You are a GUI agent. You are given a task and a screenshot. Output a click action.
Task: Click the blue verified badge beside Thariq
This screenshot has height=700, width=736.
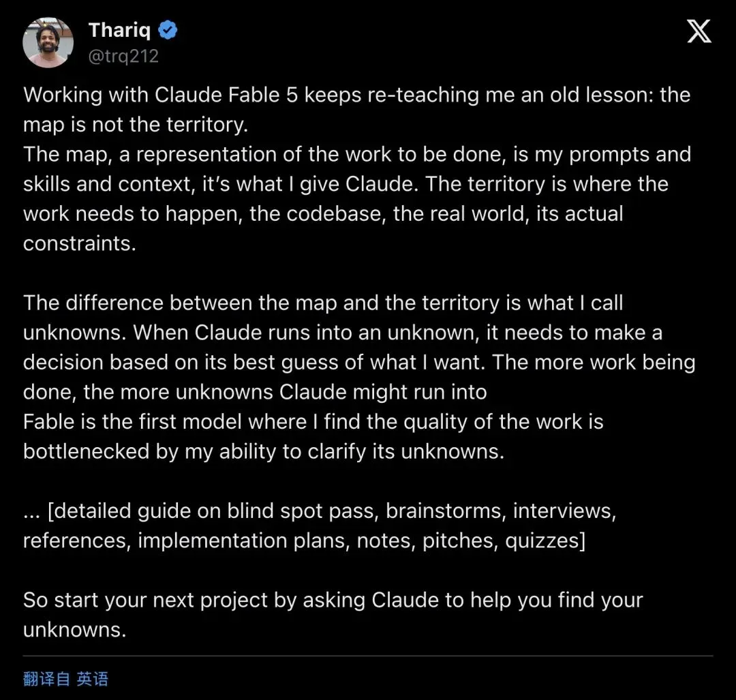(x=168, y=30)
